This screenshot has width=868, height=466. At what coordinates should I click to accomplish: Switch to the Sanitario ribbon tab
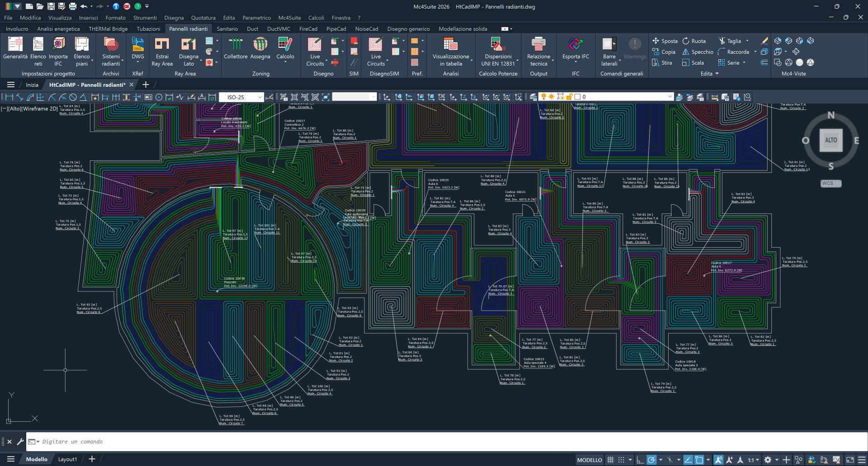point(227,28)
